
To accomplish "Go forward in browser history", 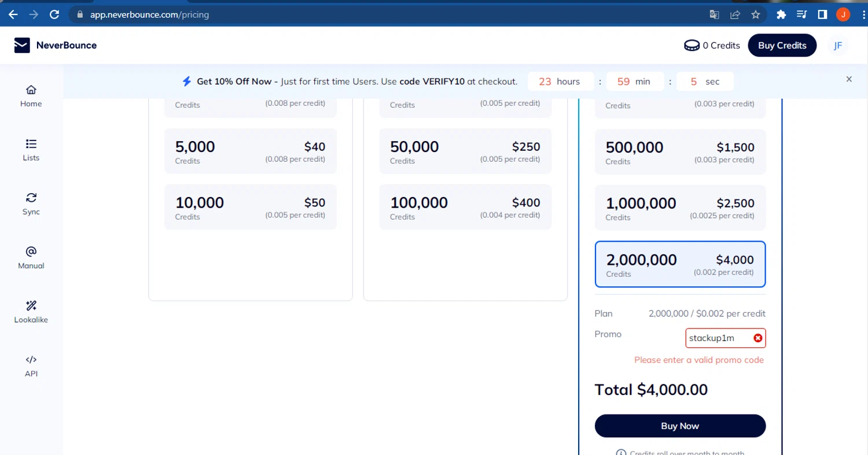I will [x=34, y=14].
